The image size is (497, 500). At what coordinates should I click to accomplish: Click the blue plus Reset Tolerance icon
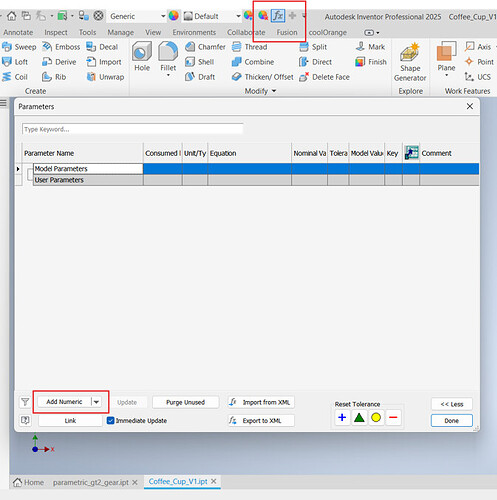[342, 418]
